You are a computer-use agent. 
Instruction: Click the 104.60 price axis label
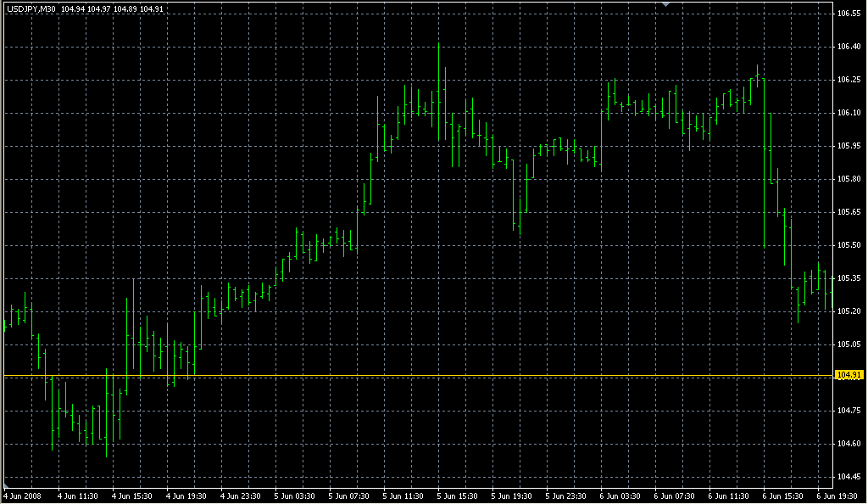[x=849, y=444]
